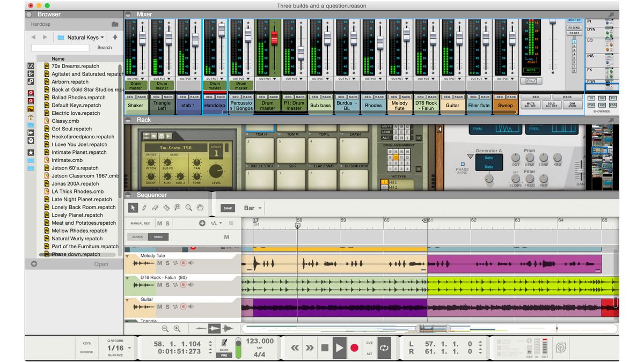
Task: Switch to SONG mode in the Sequencer
Action: tap(158, 236)
